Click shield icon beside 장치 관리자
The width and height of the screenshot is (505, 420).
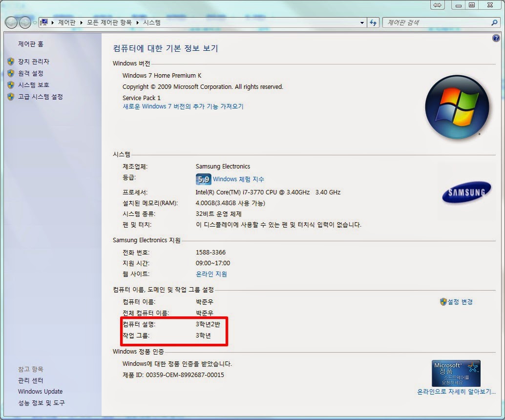[x=11, y=62]
